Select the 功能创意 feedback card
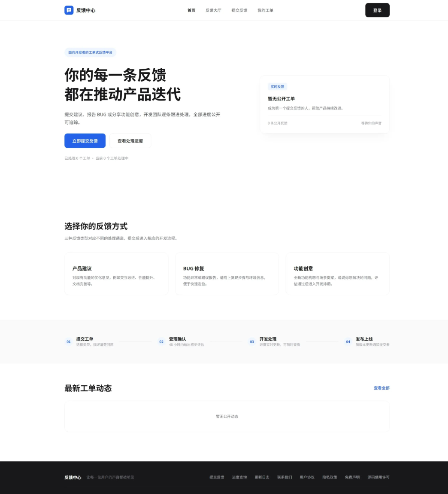The width and height of the screenshot is (448, 494). tap(337, 274)
